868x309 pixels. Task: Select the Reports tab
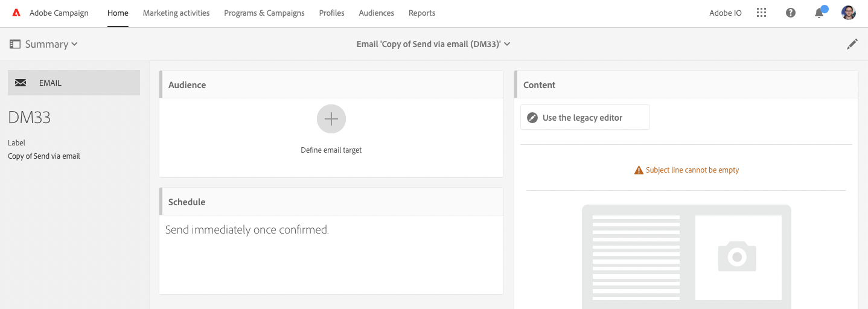tap(422, 13)
